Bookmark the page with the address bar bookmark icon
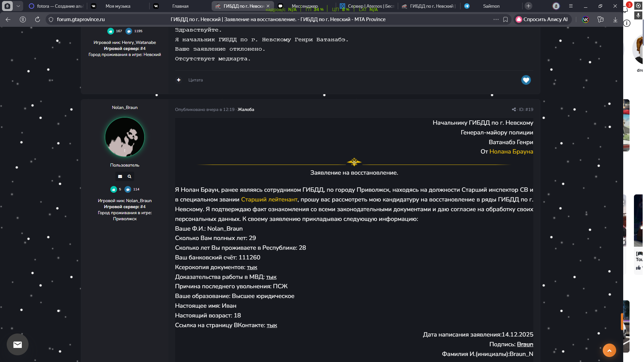 coord(505,19)
